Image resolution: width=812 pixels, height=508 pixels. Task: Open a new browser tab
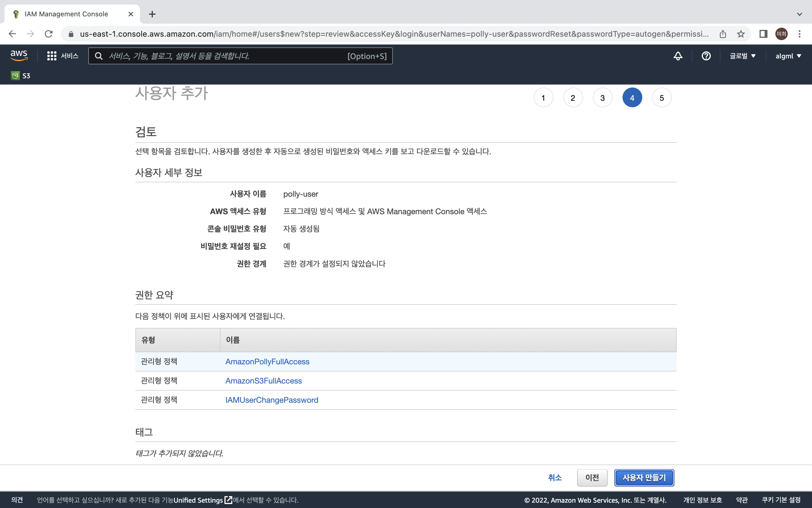point(152,14)
